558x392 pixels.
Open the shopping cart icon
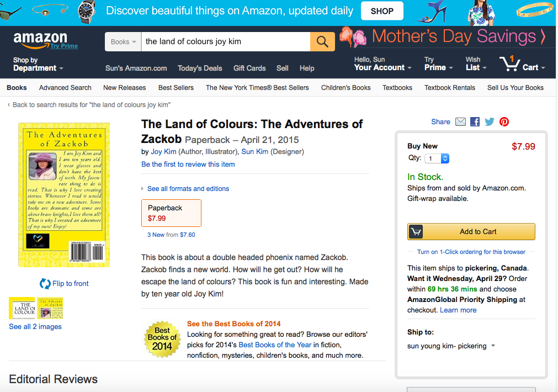click(x=509, y=64)
